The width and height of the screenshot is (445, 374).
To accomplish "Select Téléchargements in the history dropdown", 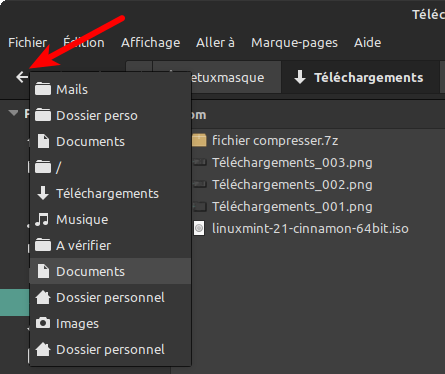I will click(x=110, y=193).
